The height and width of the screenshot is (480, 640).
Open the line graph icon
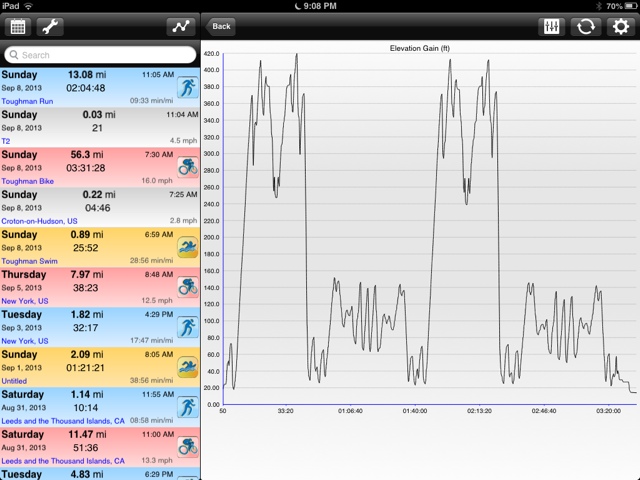[181, 27]
